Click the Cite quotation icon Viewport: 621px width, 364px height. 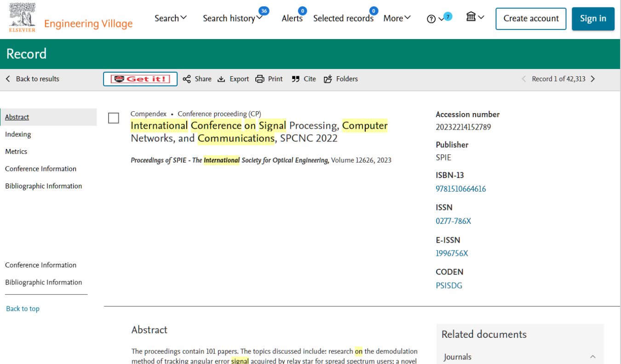[x=296, y=79]
